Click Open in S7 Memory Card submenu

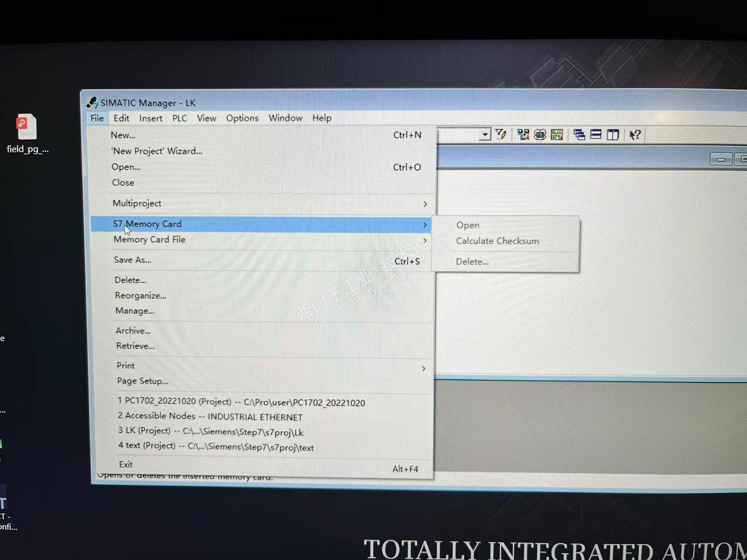click(506, 226)
